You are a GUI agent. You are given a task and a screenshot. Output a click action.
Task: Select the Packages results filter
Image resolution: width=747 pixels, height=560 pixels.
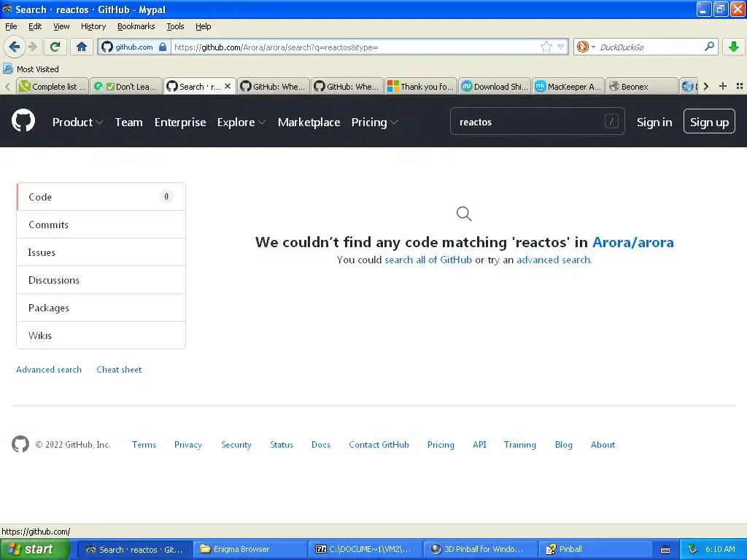101,308
